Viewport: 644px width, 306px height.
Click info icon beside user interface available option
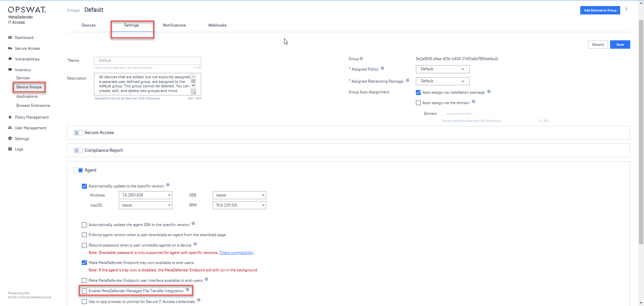click(206, 279)
